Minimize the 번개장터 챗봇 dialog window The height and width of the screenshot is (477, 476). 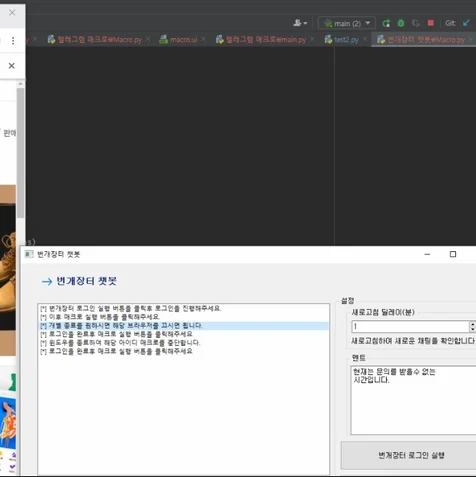tap(427, 254)
